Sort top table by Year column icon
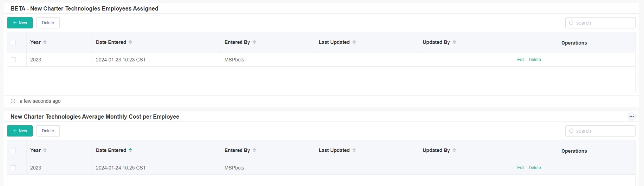Image resolution: width=644 pixels, height=186 pixels. click(45, 42)
